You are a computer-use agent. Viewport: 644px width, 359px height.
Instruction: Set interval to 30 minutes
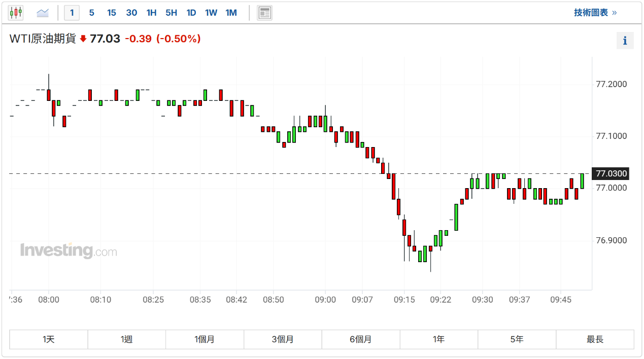[x=131, y=13]
